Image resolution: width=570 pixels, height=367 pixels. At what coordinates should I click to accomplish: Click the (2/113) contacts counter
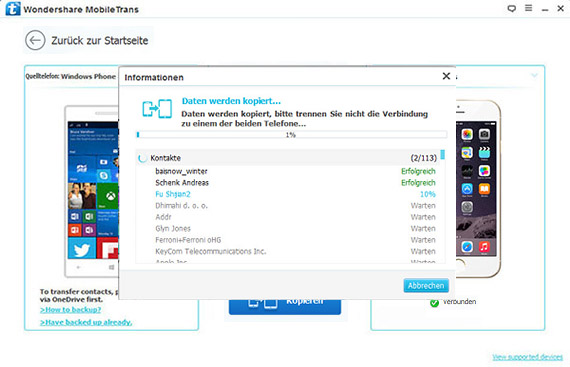[424, 158]
